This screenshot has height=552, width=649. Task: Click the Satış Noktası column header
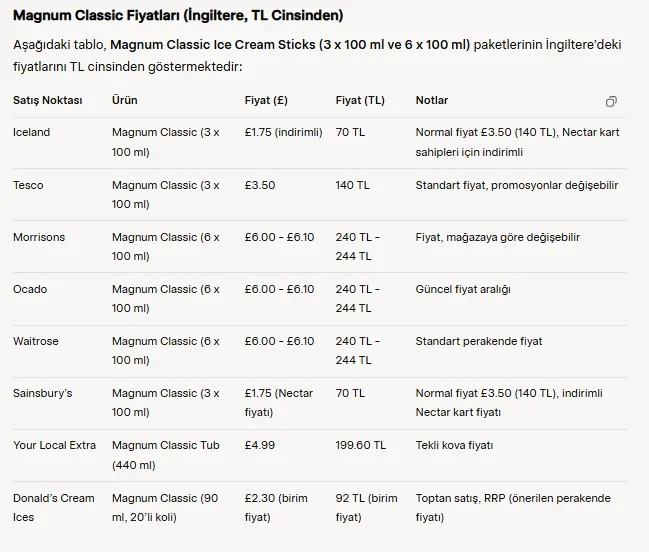48,101
